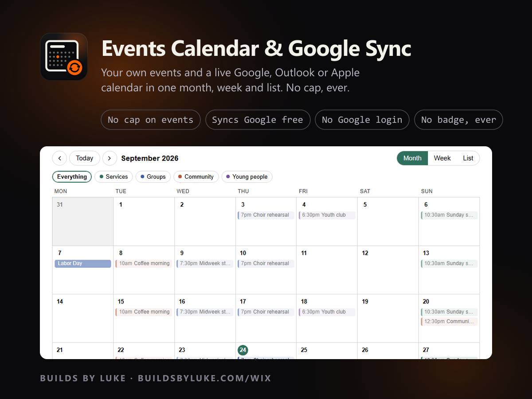Click the SUN column header
532x399 pixels.
[426, 191]
